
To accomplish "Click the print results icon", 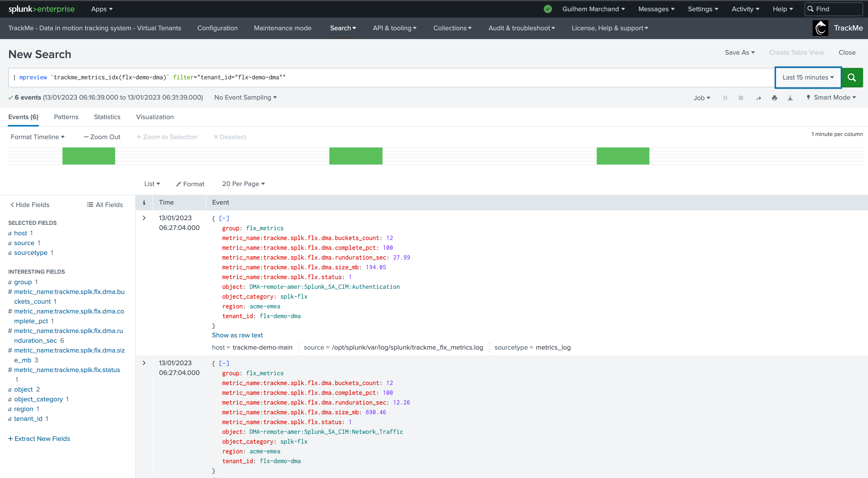I will (775, 98).
